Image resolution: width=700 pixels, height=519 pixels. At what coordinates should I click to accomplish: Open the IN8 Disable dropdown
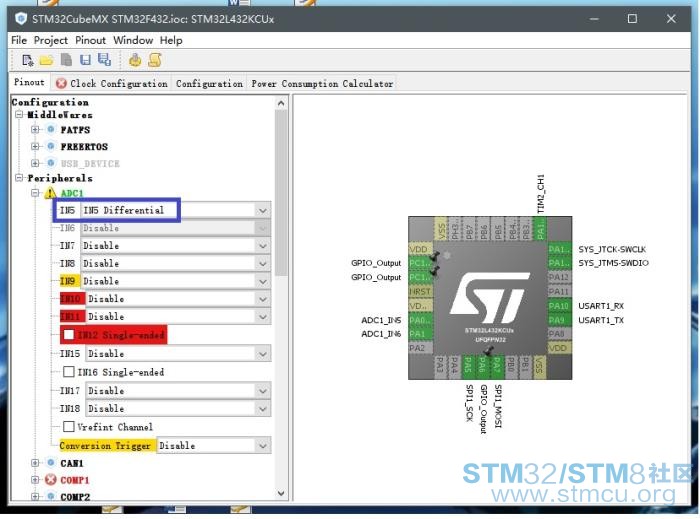(x=262, y=264)
